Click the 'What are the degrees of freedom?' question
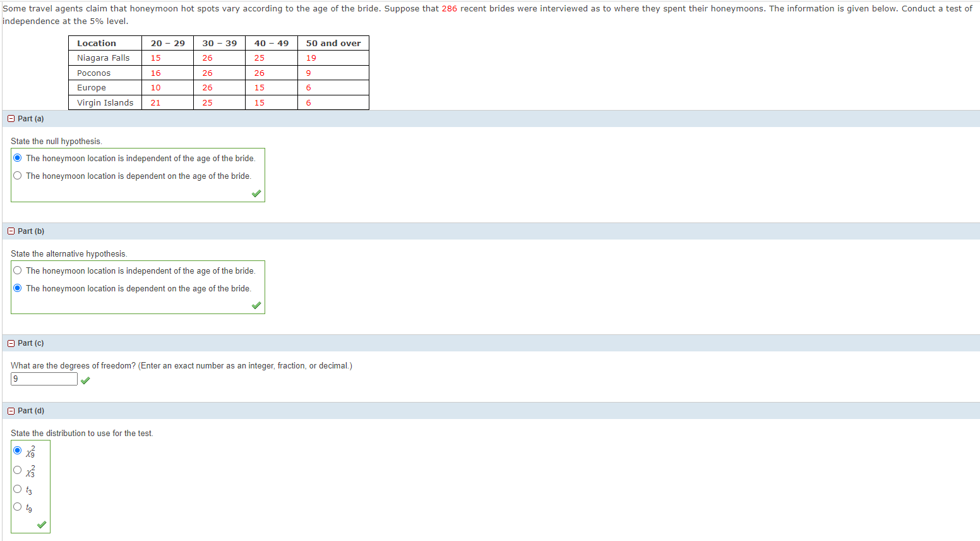The height and width of the screenshot is (541, 980). point(73,366)
